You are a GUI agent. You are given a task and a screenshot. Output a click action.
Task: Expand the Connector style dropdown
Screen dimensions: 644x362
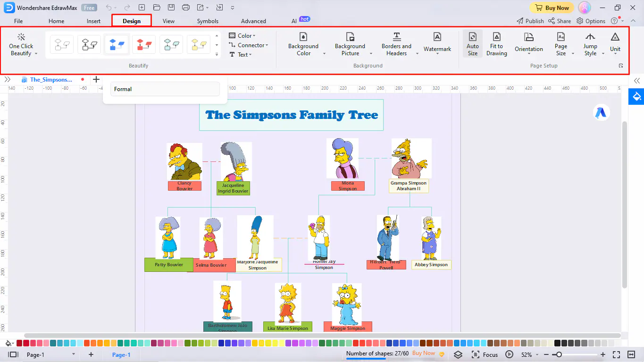[249, 45]
